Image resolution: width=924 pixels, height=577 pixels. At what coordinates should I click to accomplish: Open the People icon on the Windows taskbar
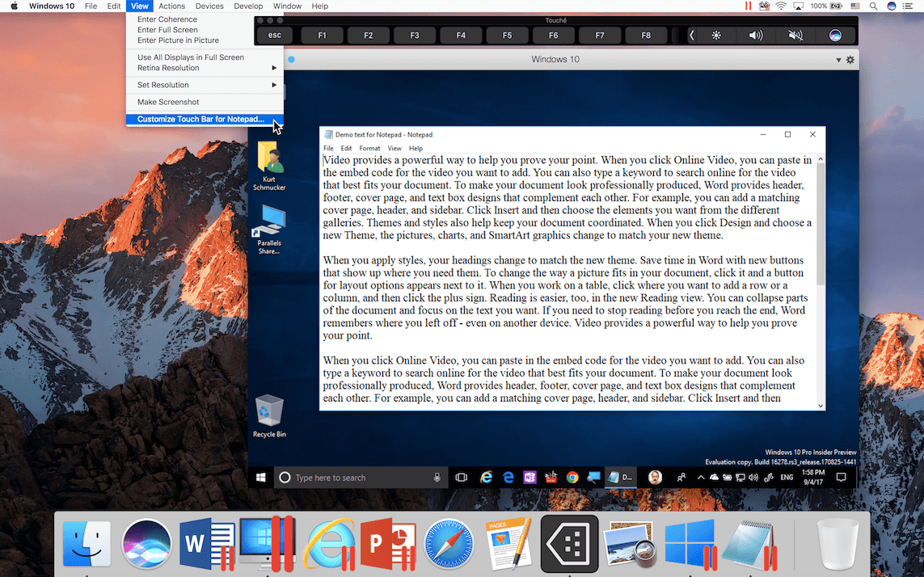pos(681,478)
